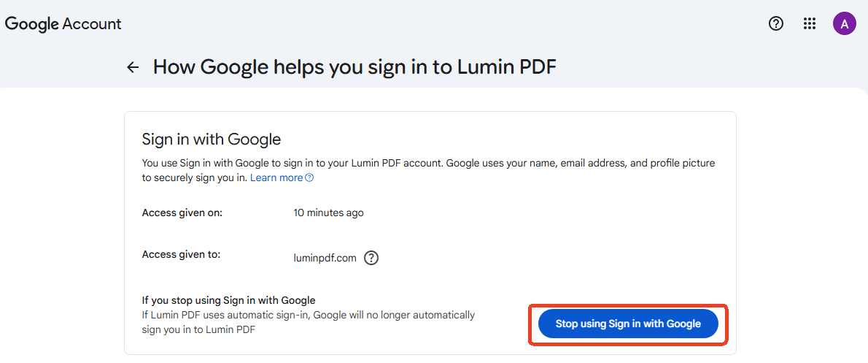
Task: Click the 'Sign in with Google' card heading
Action: point(212,139)
